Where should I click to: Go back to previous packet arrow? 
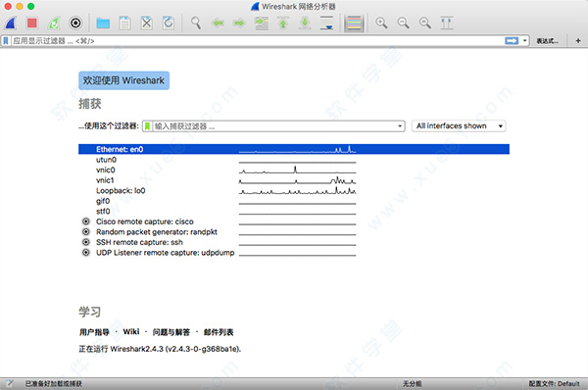tap(218, 24)
